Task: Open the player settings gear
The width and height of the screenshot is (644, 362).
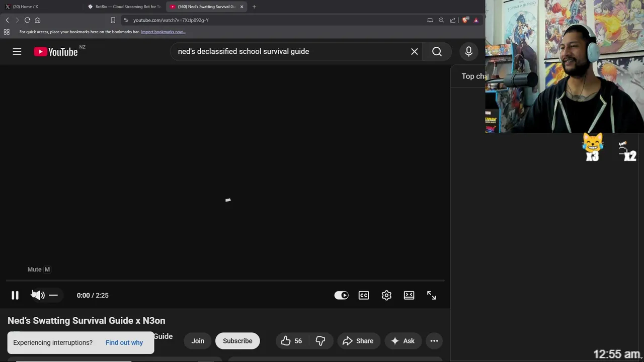Action: point(386,295)
